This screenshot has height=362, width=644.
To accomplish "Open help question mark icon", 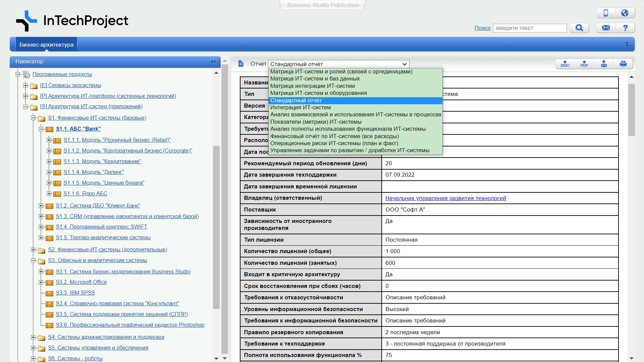I will [625, 28].
